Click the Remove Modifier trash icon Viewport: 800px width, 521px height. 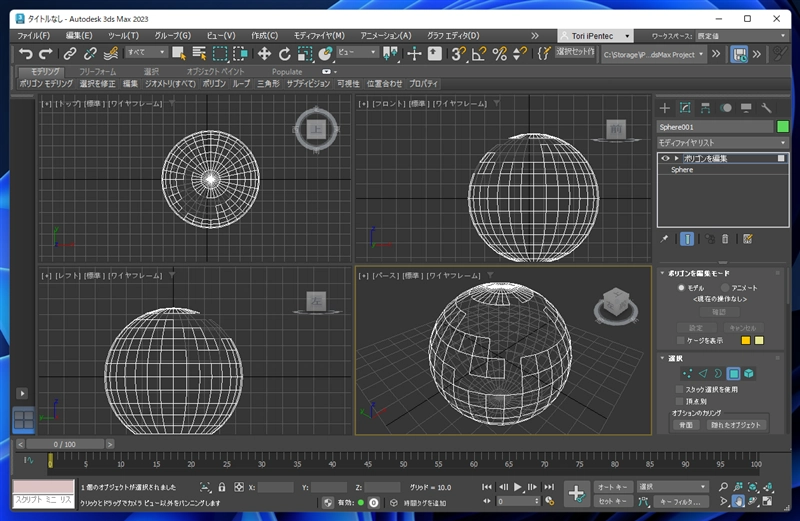pyautogui.click(x=725, y=239)
